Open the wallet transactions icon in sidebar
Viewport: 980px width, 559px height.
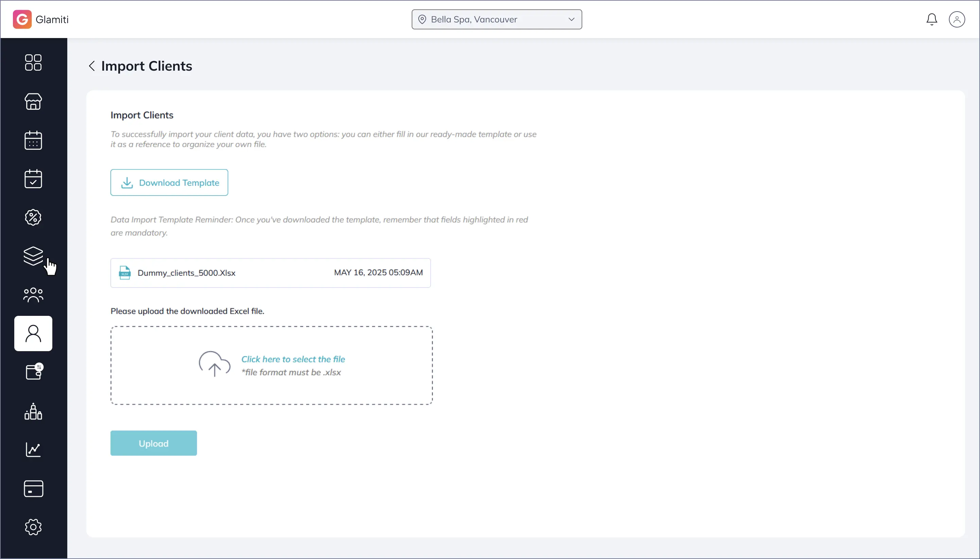click(34, 372)
